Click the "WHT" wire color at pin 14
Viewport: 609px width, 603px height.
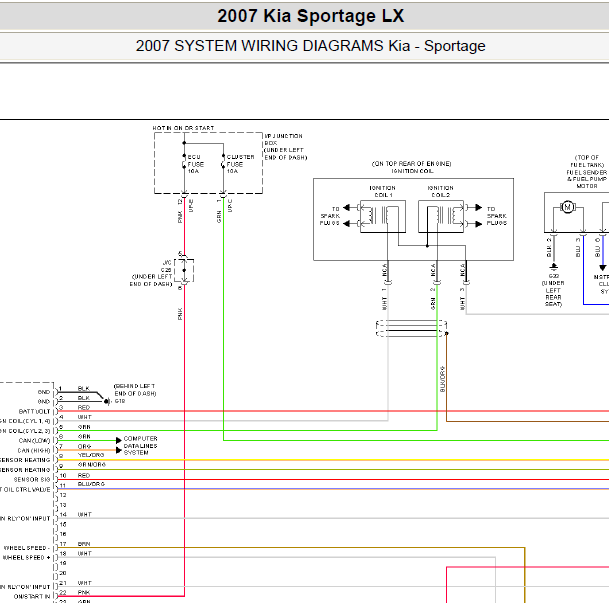point(85,514)
